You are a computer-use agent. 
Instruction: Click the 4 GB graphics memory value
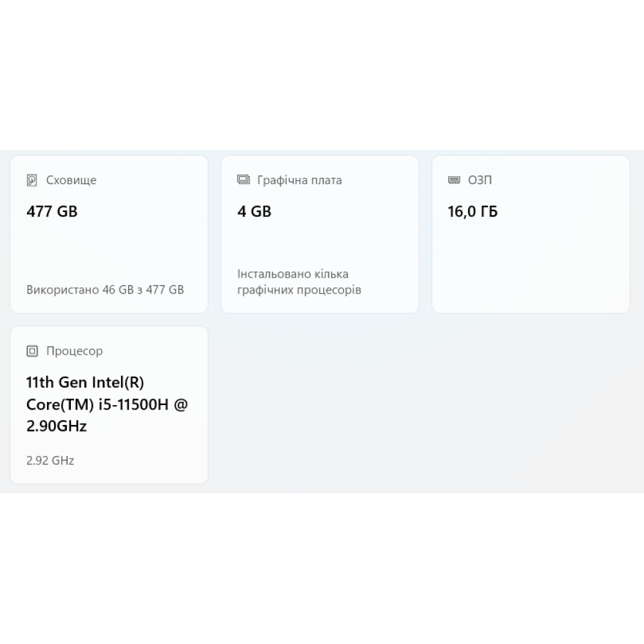pos(254,212)
